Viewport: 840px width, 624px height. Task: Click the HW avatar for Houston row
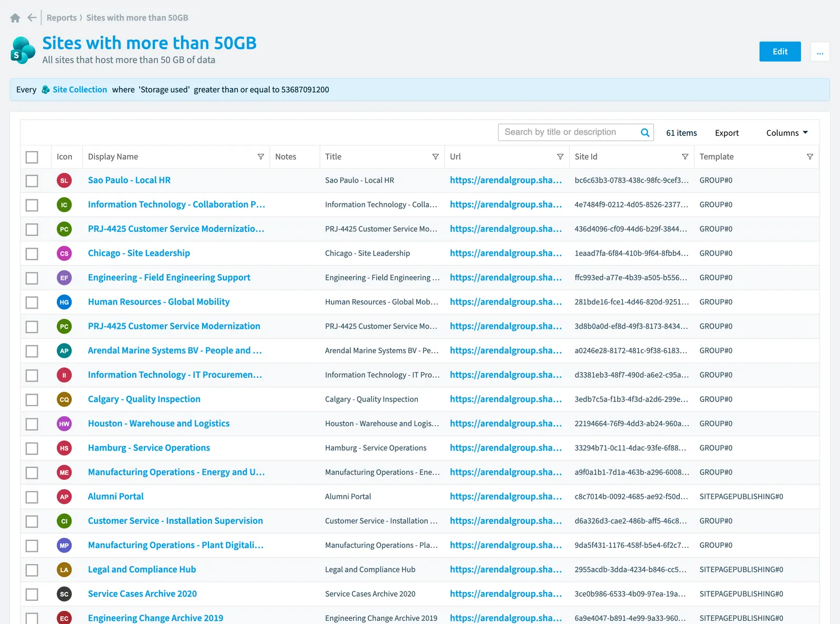point(64,424)
